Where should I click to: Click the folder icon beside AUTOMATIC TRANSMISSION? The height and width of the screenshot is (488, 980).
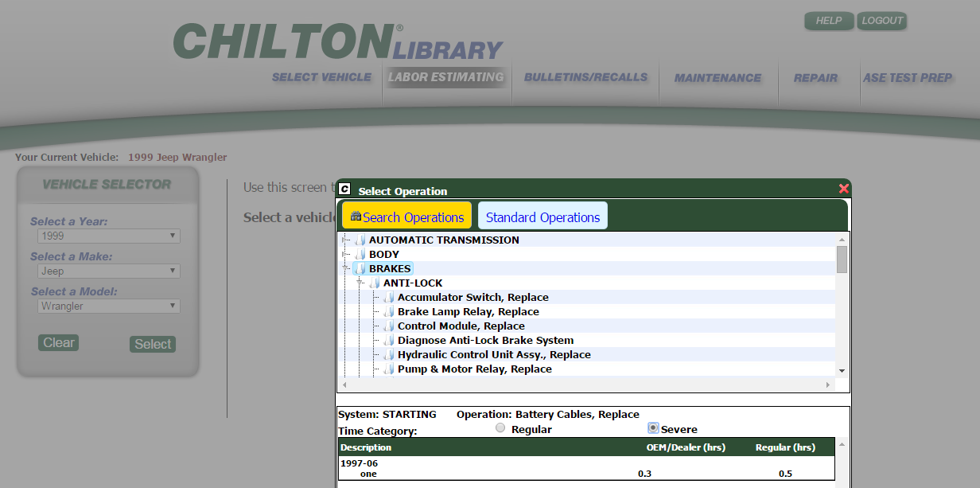tap(360, 240)
